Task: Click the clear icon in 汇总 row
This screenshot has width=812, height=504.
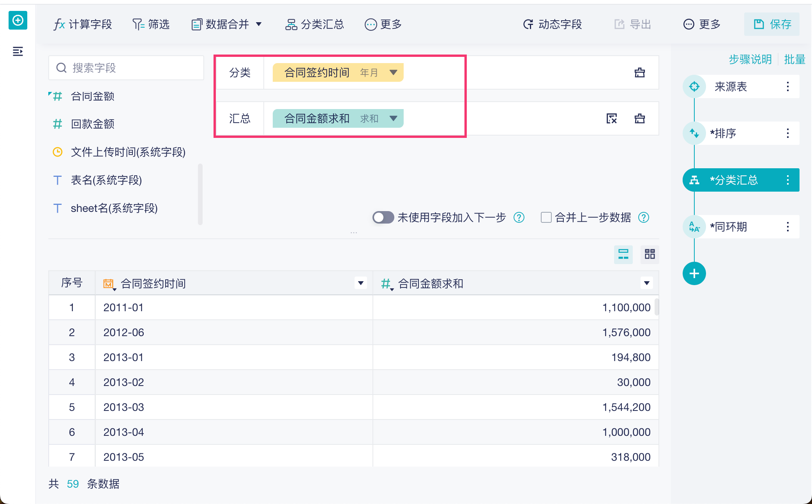Action: [612, 118]
